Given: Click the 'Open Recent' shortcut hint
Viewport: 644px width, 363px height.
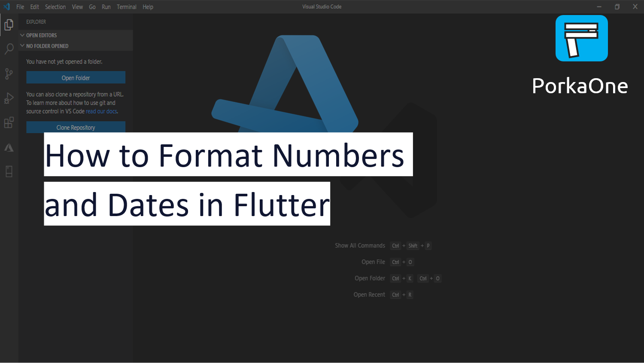Looking at the screenshot, I should 369,295.
